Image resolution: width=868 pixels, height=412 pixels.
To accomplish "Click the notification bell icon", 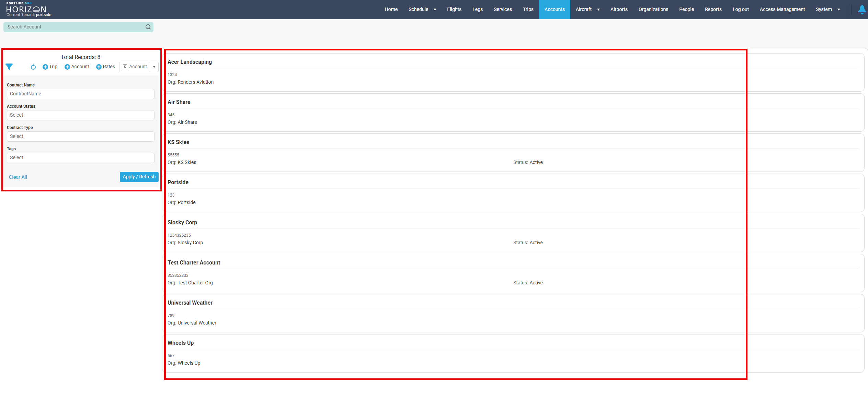I will (x=862, y=9).
